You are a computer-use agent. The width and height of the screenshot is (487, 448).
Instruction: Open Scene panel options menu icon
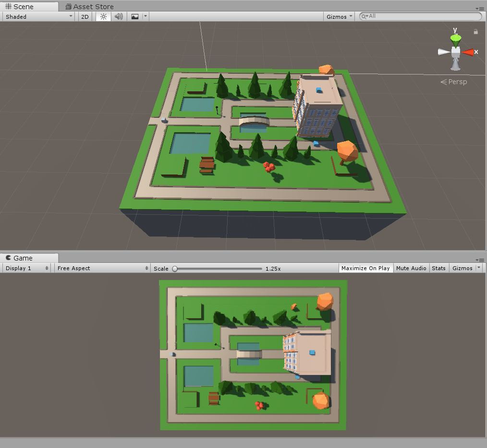tap(479, 8)
